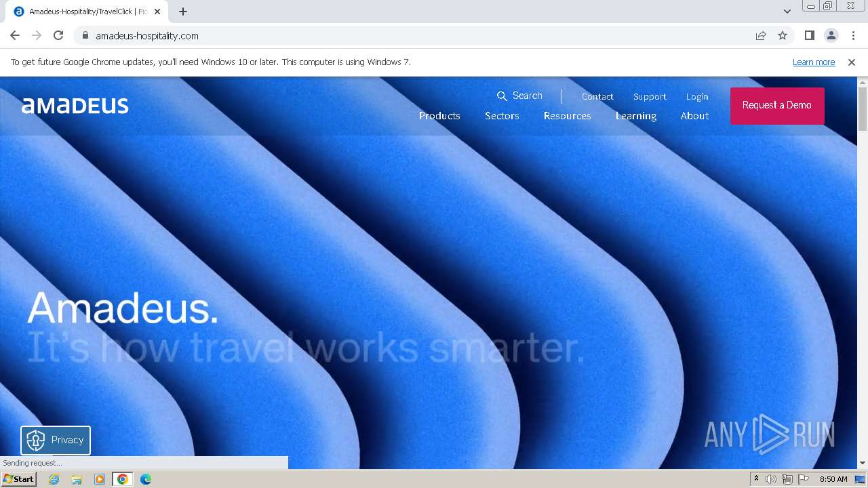Click the taskbar clock 8:50 AM
This screenshot has width=868, height=488.
(833, 479)
